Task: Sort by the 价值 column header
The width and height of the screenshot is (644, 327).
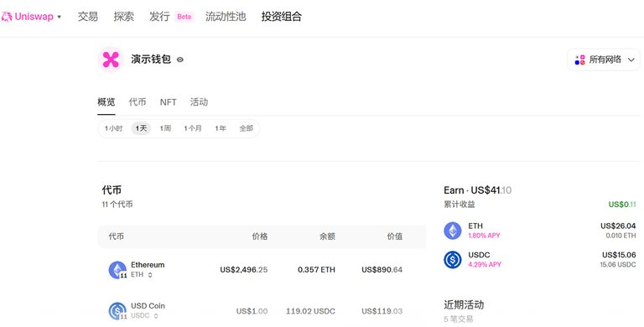Action: click(x=395, y=236)
